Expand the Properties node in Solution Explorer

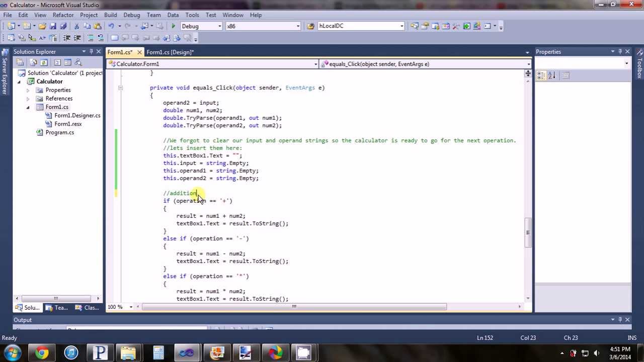pos(28,90)
